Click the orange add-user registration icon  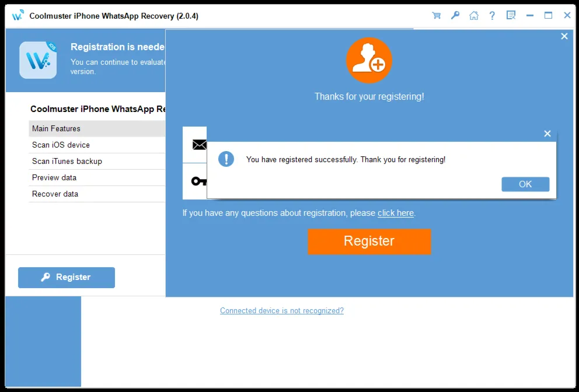pyautogui.click(x=369, y=60)
